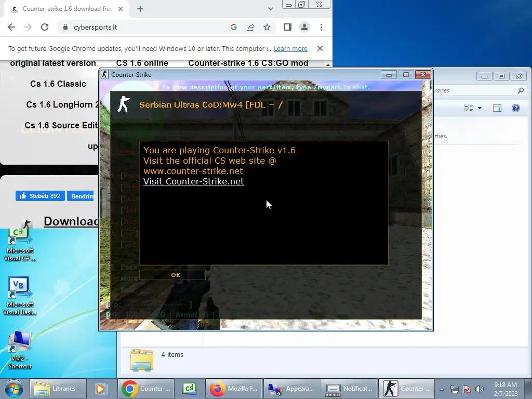The image size is (532, 399).
Task: Select the Cs 1.6 Classic link
Action: click(58, 84)
